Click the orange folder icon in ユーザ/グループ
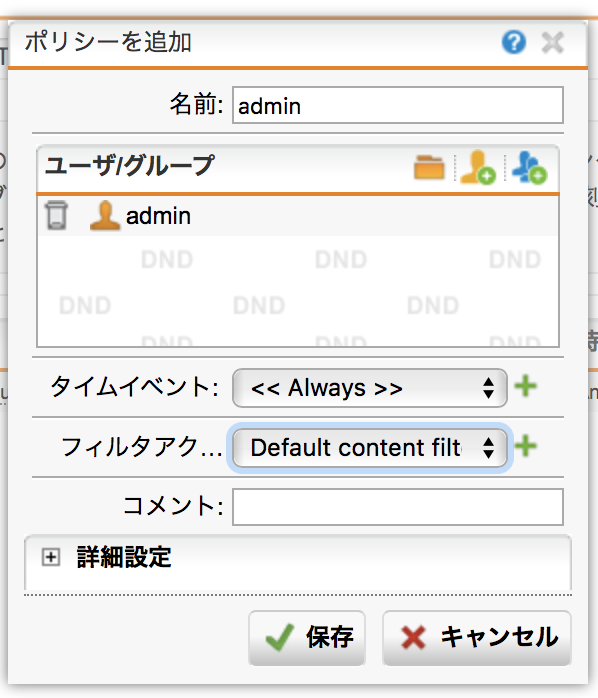Screen dimensions: 598x698 point(429,167)
